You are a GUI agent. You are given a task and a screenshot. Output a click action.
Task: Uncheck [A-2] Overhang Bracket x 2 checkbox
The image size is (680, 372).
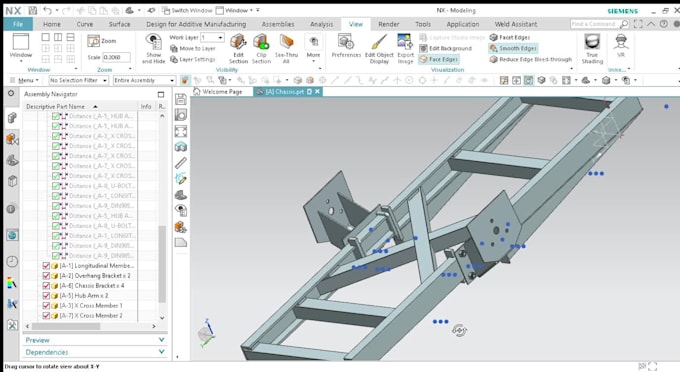[46, 276]
